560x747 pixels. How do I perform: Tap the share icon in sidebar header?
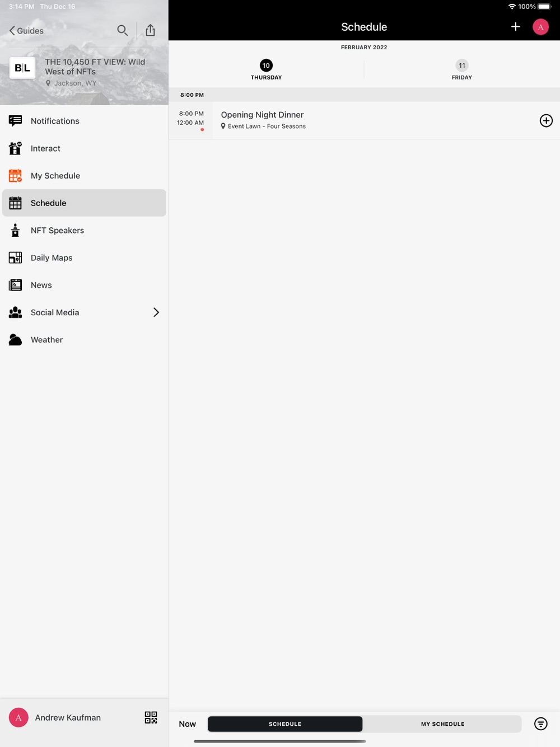150,30
